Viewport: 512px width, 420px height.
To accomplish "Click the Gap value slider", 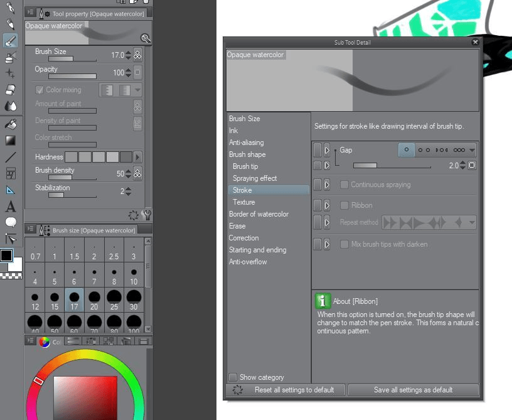I will point(392,166).
